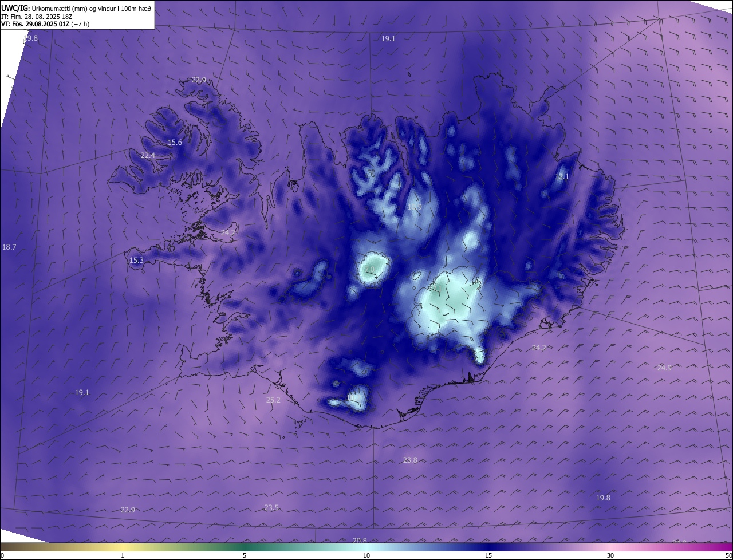Click the legend tick label 10
This screenshot has height=560, width=733.
coord(366,555)
